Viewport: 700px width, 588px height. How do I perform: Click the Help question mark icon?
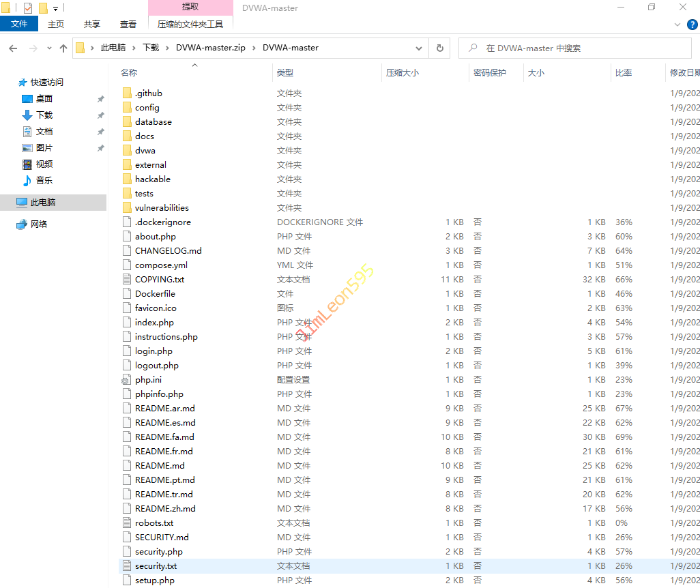tap(692, 25)
